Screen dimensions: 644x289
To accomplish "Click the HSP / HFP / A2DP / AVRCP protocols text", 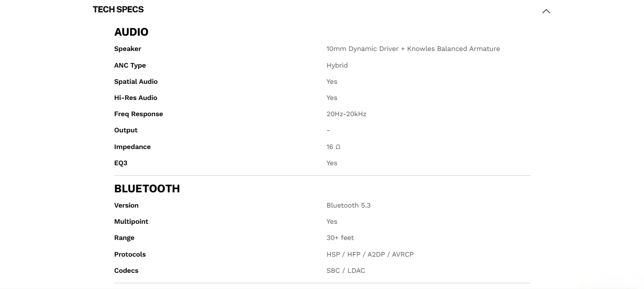I will click(x=370, y=254).
